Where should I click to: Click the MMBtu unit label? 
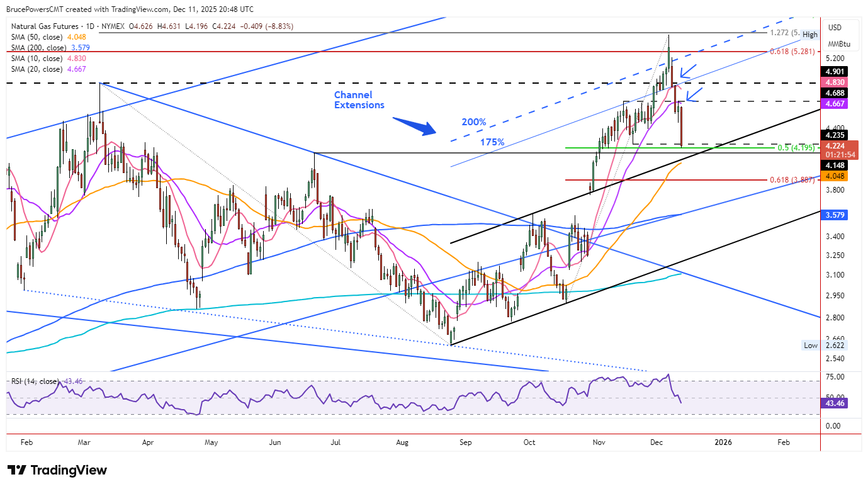coord(838,44)
